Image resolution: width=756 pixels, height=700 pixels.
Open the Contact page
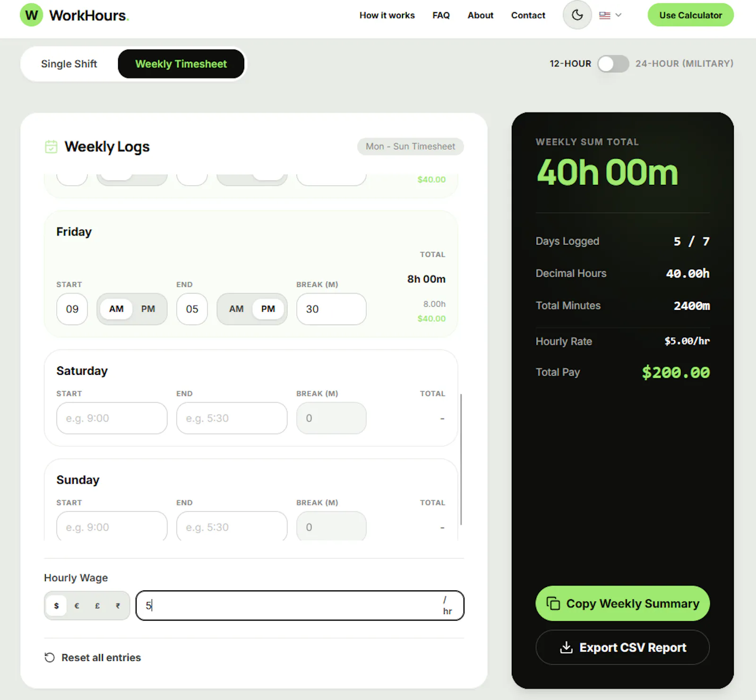pos(528,15)
